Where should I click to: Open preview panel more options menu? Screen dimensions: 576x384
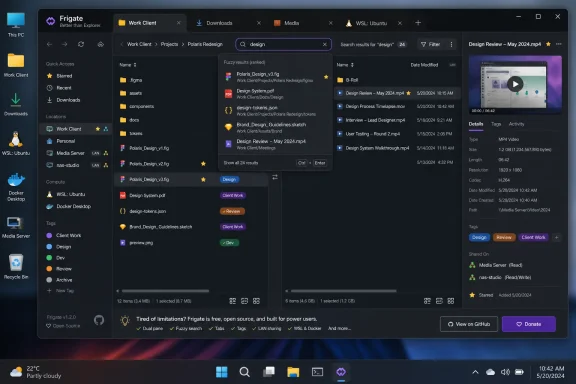559,44
